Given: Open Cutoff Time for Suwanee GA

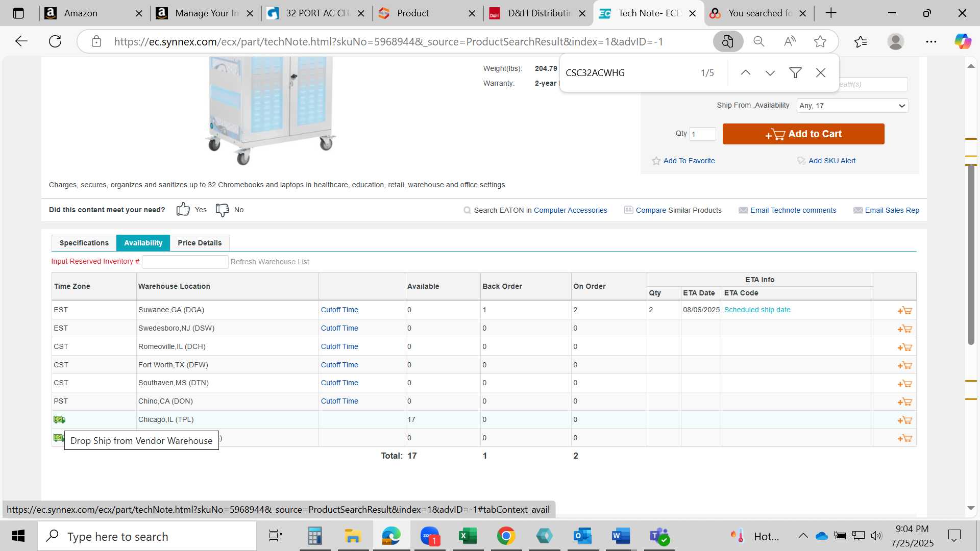Looking at the screenshot, I should 339,310.
